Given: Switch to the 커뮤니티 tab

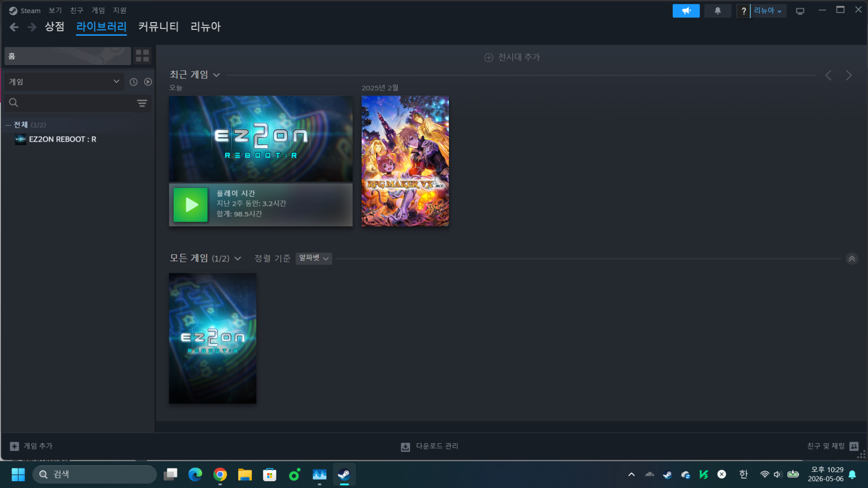Looking at the screenshot, I should (x=159, y=26).
